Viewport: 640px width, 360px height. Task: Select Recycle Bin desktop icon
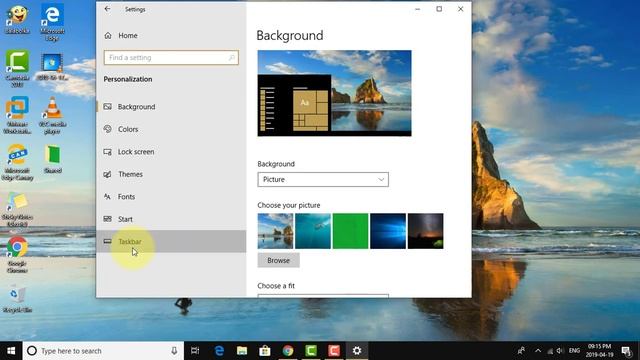coord(17,299)
